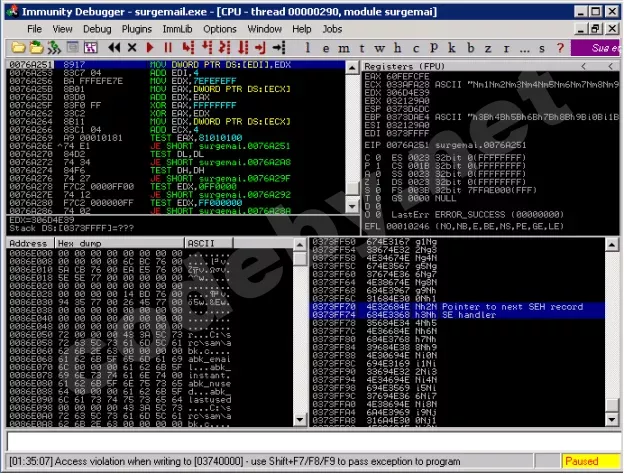Open the Options menu
Image resolution: width=624 pixels, height=474 pixels.
point(220,29)
